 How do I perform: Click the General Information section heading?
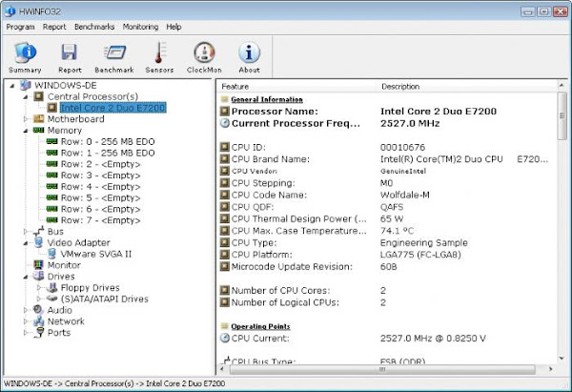point(267,99)
